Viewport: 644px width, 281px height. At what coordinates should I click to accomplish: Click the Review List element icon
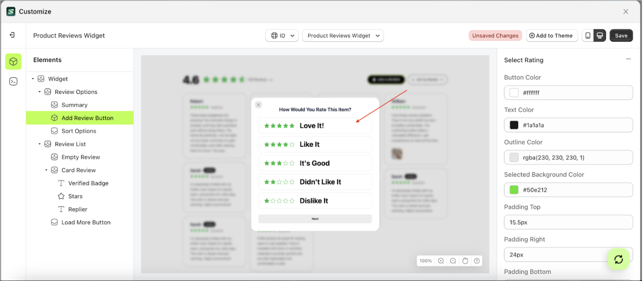48,144
